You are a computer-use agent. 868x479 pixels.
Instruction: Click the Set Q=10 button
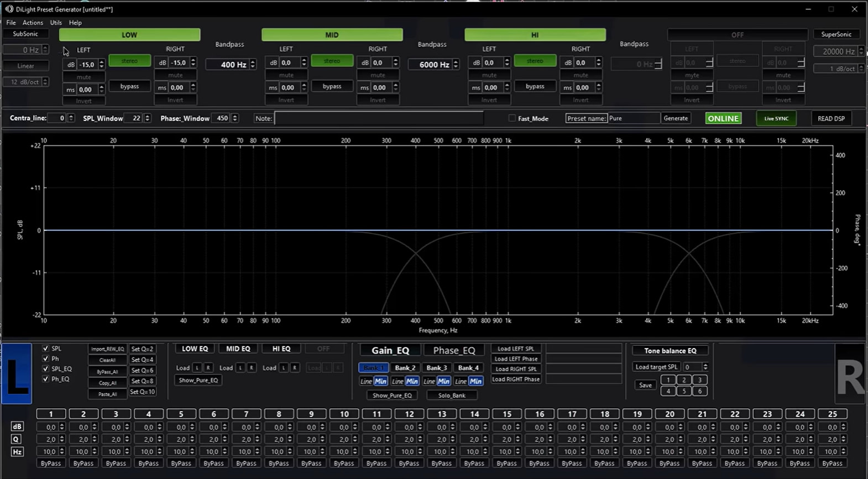142,392
